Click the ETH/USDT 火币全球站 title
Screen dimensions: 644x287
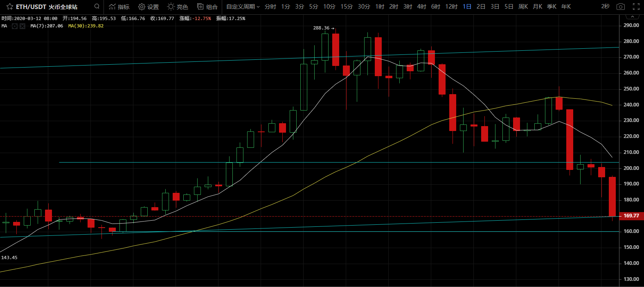click(x=47, y=7)
